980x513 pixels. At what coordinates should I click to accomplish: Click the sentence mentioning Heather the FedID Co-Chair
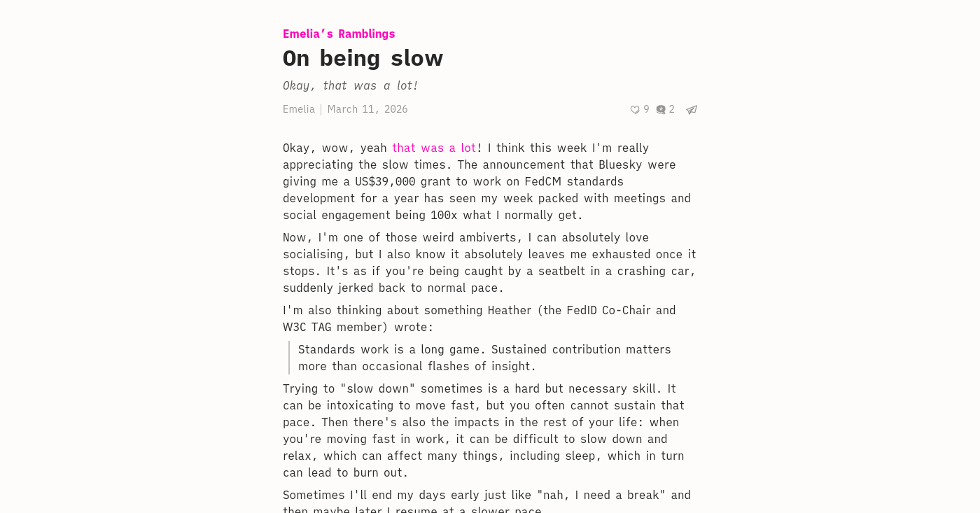(479, 318)
